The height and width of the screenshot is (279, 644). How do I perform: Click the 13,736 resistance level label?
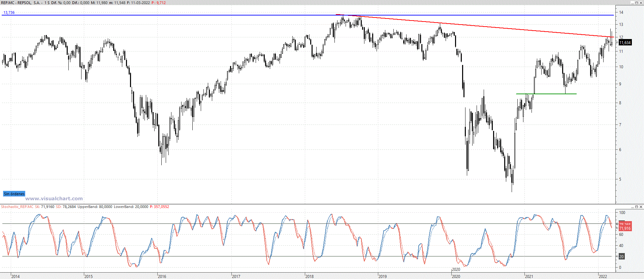click(x=9, y=12)
